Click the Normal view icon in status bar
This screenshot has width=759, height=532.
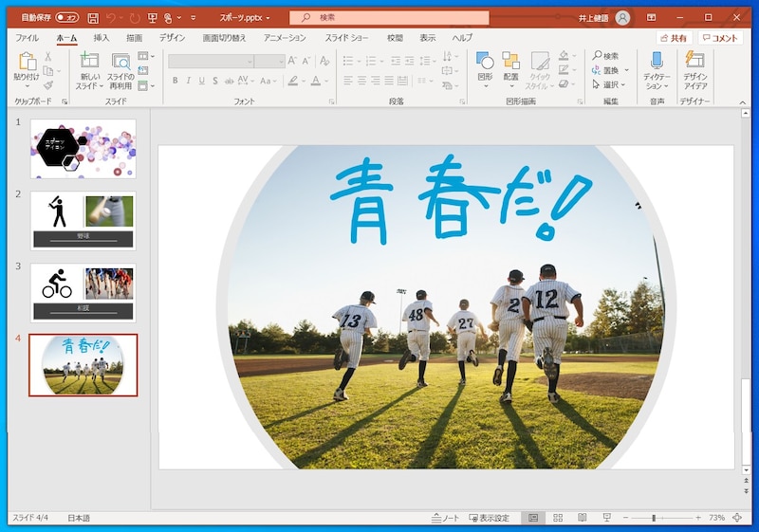point(533,518)
